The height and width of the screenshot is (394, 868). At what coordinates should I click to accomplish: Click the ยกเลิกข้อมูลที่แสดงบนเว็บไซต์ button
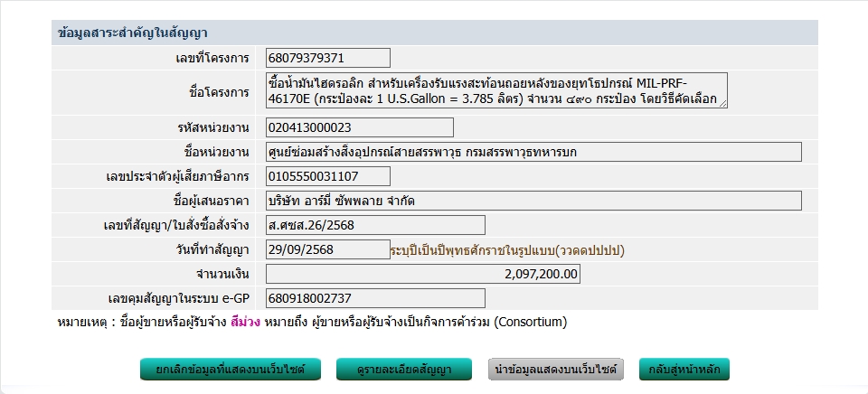[x=230, y=370]
